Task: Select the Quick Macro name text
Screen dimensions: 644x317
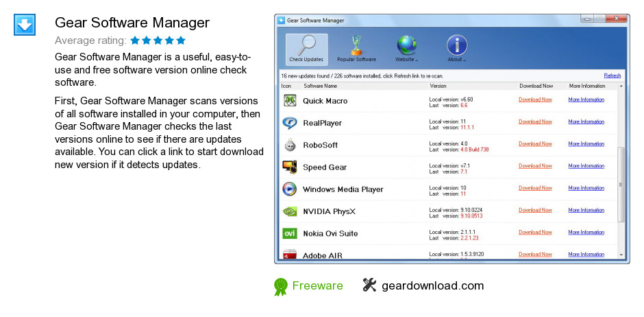Action: [x=325, y=101]
